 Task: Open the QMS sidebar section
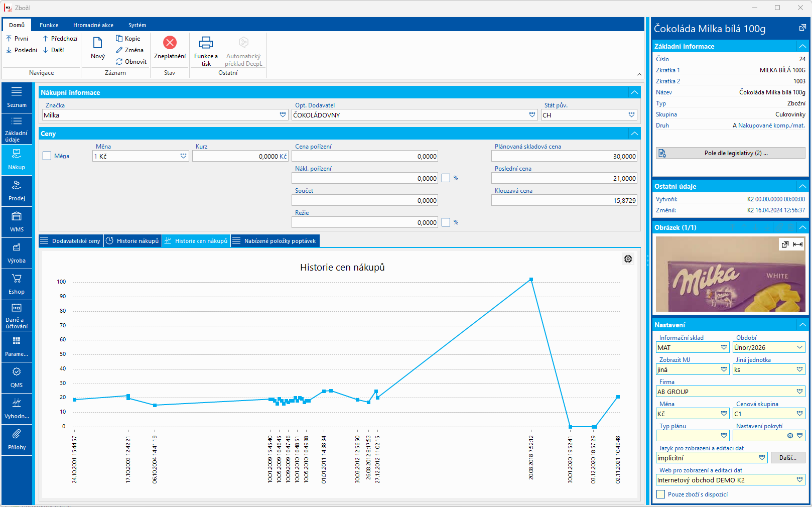pyautogui.click(x=17, y=377)
